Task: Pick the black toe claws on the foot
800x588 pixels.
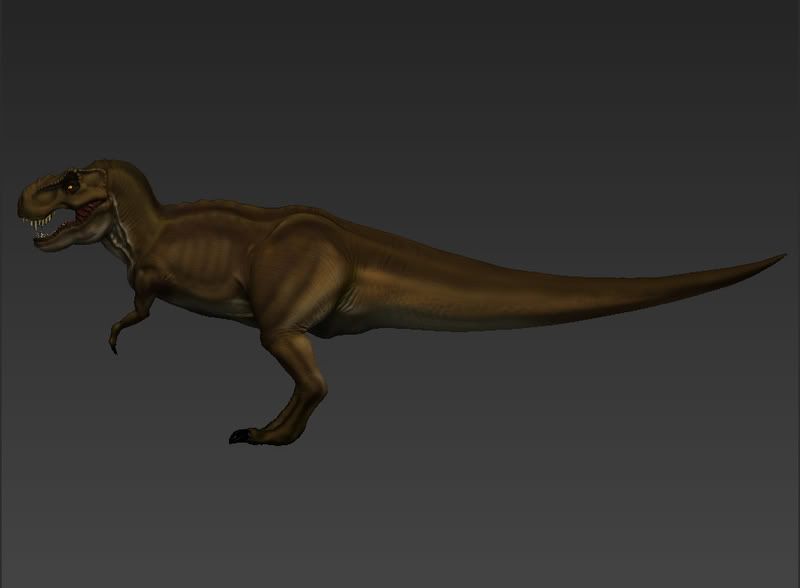Action: pos(238,437)
